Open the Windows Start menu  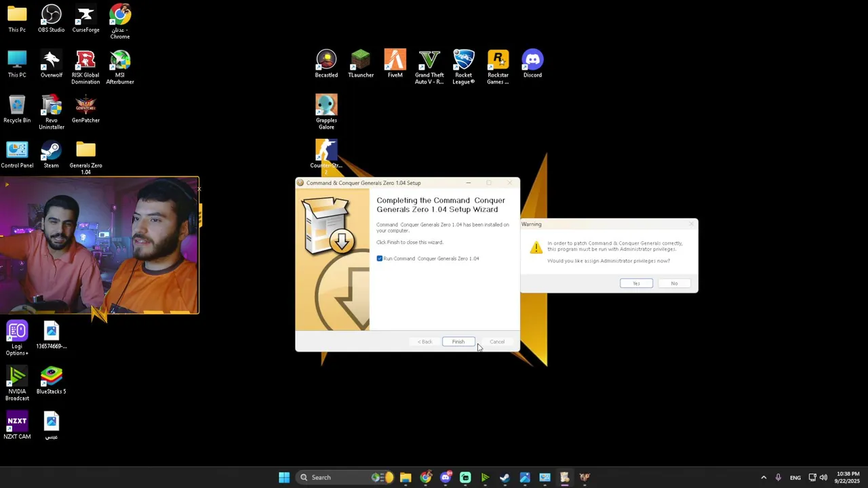click(284, 477)
